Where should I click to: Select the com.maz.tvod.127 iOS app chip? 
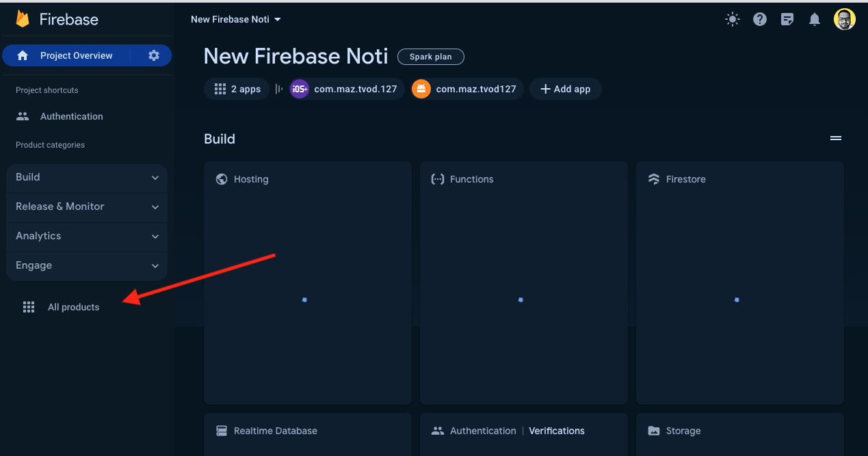click(347, 89)
